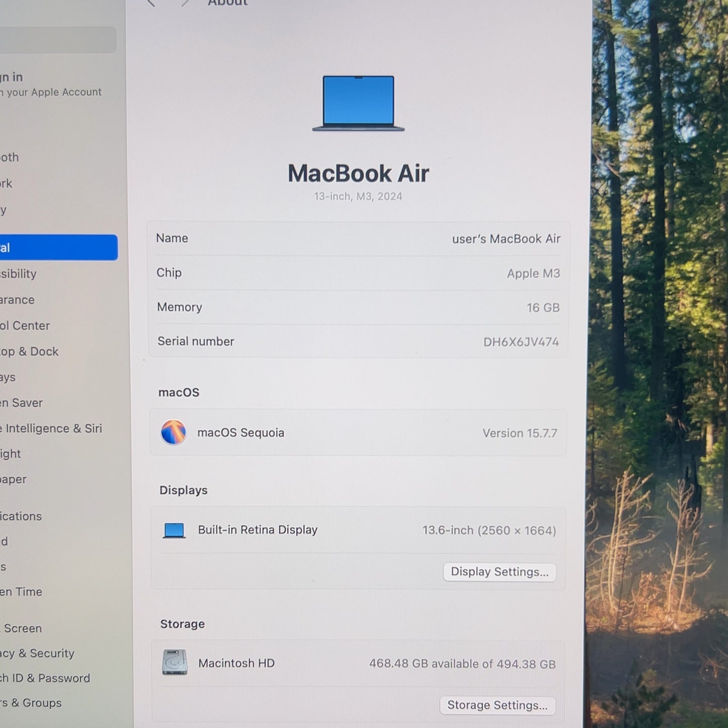The height and width of the screenshot is (728, 728).
Task: Select the highlighted General sidebar item
Action: [x=58, y=247]
